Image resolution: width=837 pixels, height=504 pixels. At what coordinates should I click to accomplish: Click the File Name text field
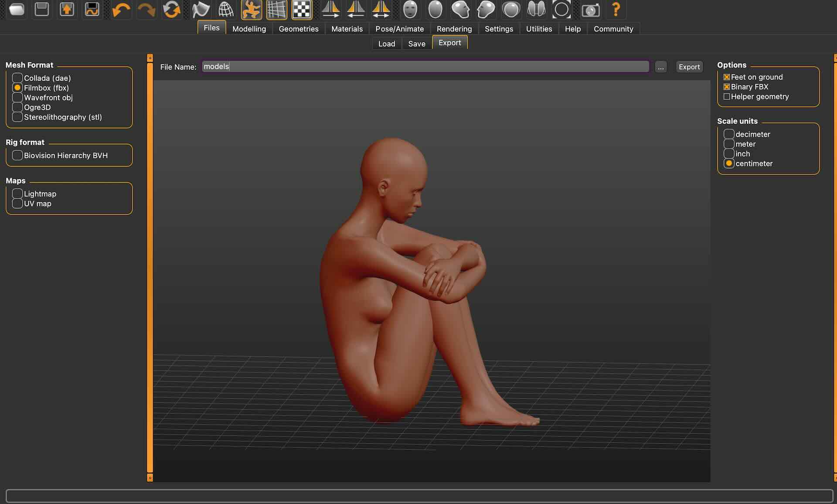tap(425, 67)
